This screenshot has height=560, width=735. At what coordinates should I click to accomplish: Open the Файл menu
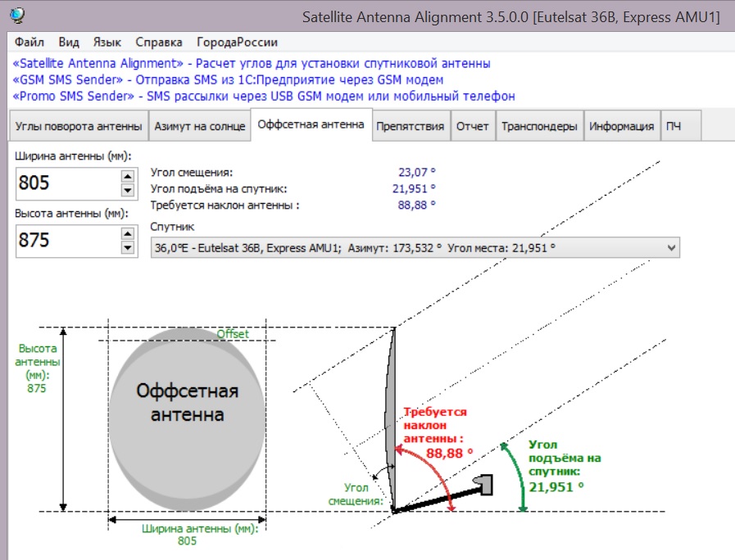(29, 43)
